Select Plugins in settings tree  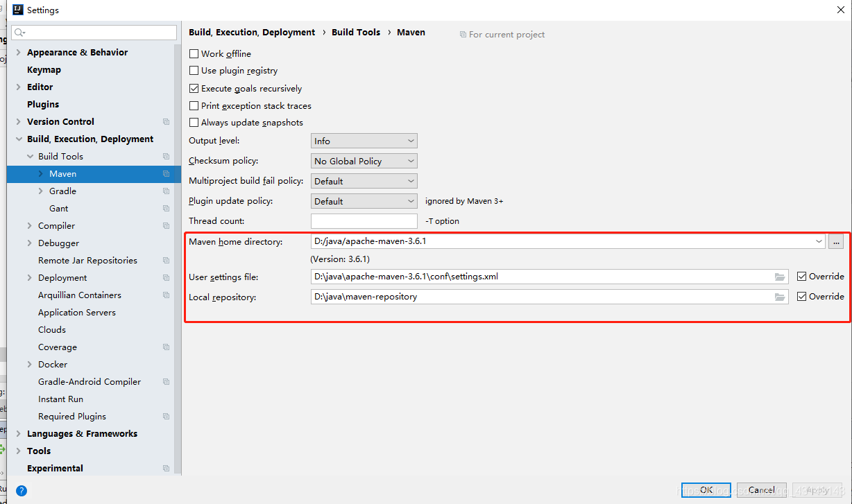pos(43,105)
